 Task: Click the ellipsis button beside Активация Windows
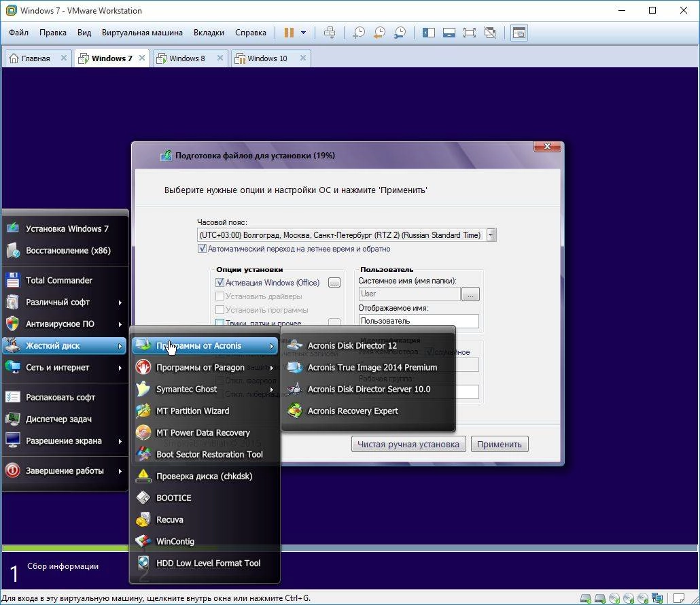pyautogui.click(x=334, y=283)
